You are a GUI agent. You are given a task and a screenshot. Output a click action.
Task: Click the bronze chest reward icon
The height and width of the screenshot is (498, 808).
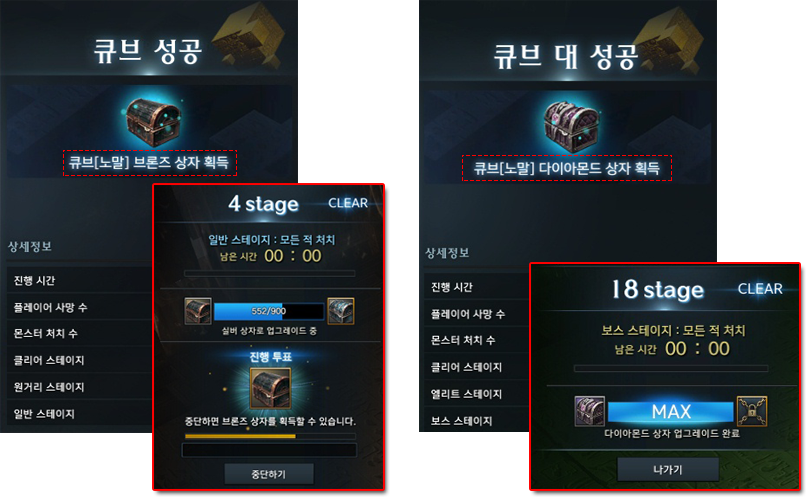[x=154, y=122]
